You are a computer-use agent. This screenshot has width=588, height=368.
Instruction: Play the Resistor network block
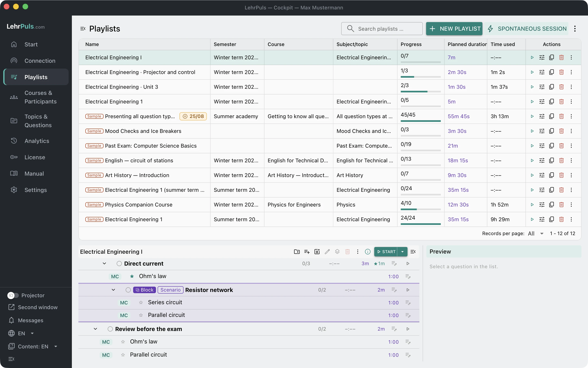click(x=408, y=290)
